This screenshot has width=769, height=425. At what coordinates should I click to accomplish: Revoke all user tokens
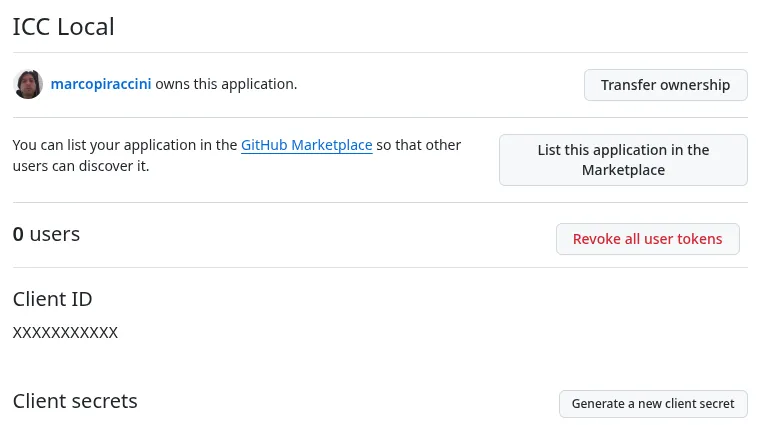[x=647, y=239]
